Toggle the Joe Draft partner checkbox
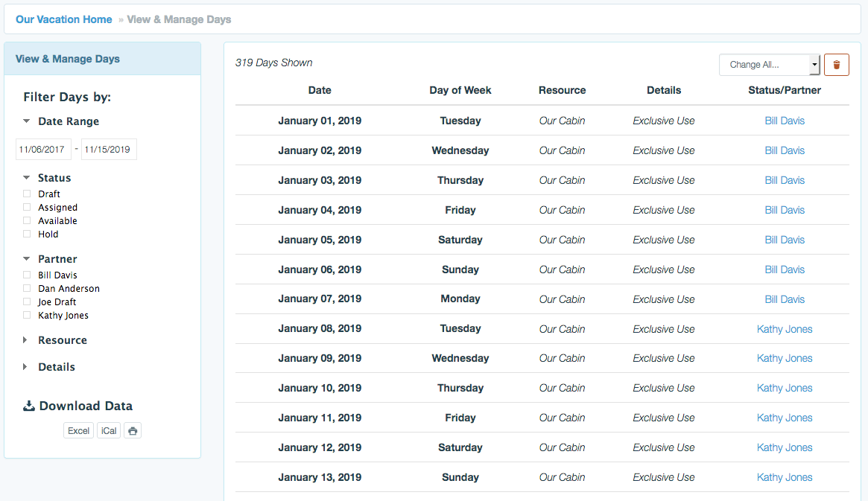 click(27, 301)
